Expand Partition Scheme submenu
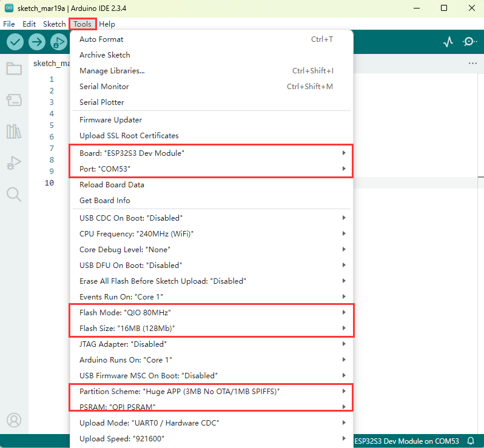The width and height of the screenshot is (484, 448). [212, 391]
